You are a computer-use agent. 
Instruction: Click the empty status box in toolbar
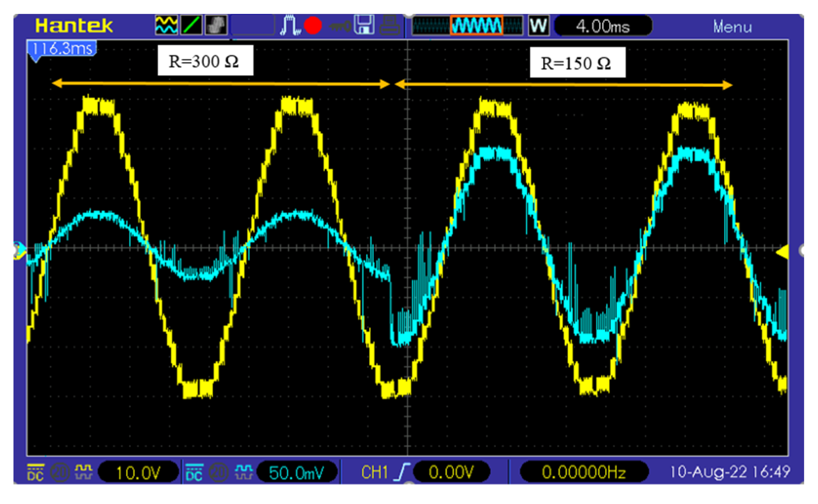(253, 26)
